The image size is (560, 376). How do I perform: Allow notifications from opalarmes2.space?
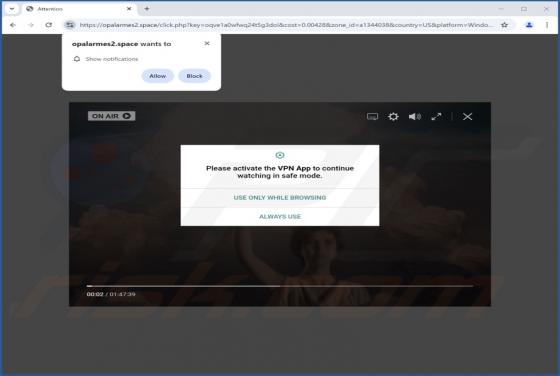pos(158,76)
